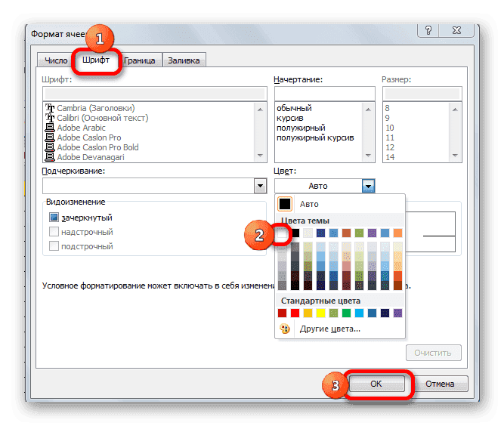Viewport: 504px width, 426px height.
Task: Select font size 10
Action: [x=390, y=128]
